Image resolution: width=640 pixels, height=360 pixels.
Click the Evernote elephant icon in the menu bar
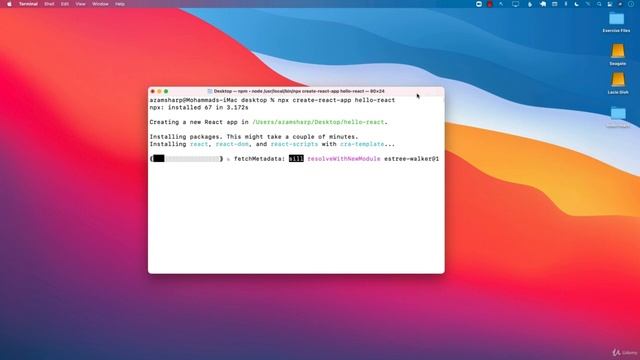(543, 4)
